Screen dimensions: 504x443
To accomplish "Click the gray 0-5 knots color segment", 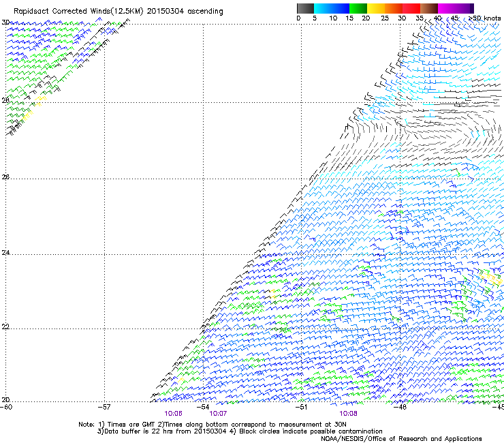I will 305,8.
